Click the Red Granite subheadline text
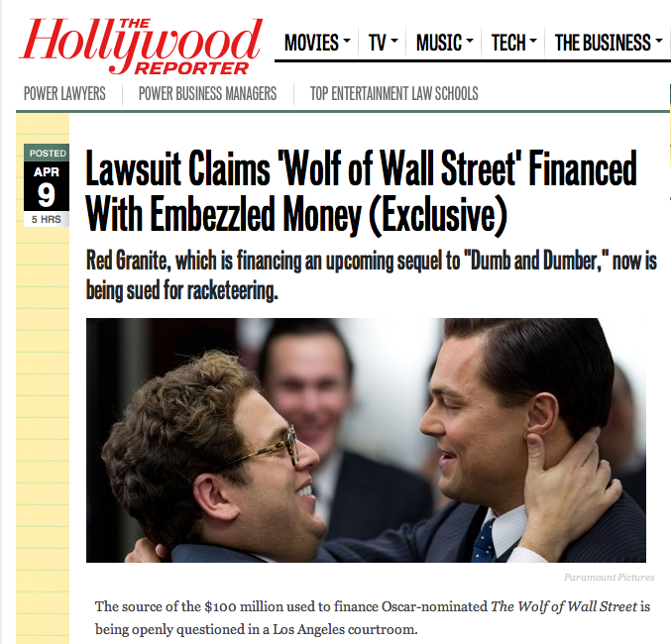 click(372, 275)
